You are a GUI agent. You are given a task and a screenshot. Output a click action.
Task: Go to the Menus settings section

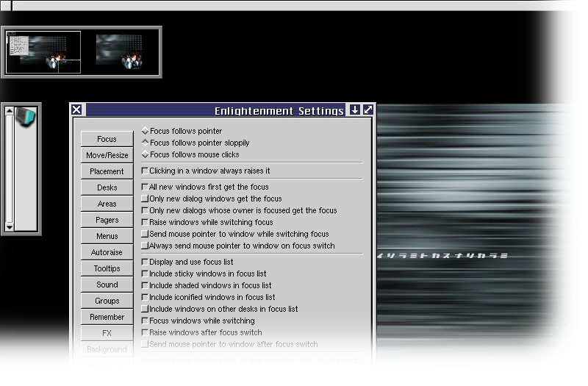click(x=107, y=236)
